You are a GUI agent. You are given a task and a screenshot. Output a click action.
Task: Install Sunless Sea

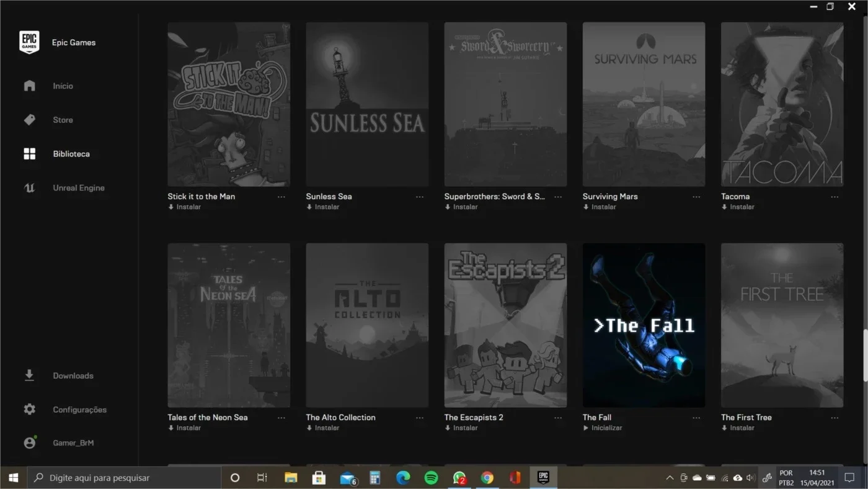322,207
